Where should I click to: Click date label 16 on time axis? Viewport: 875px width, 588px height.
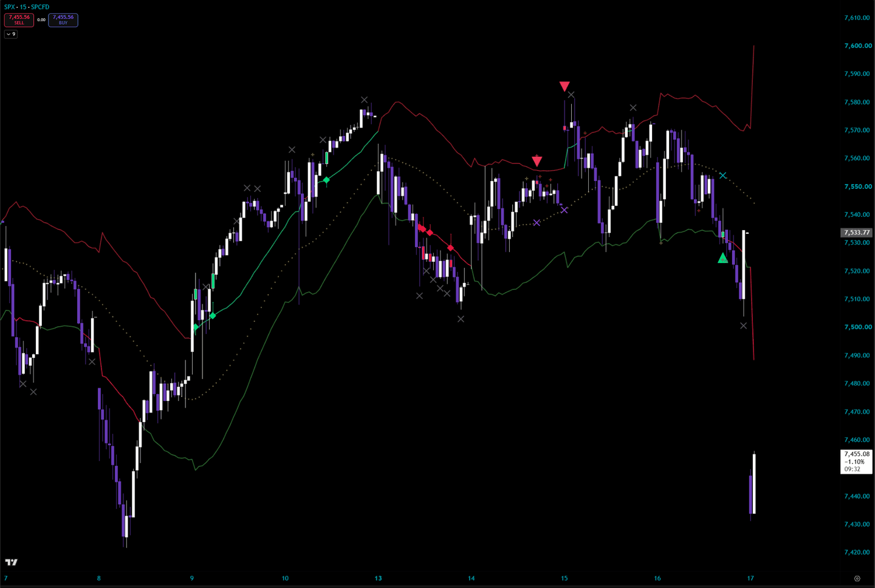pyautogui.click(x=657, y=578)
